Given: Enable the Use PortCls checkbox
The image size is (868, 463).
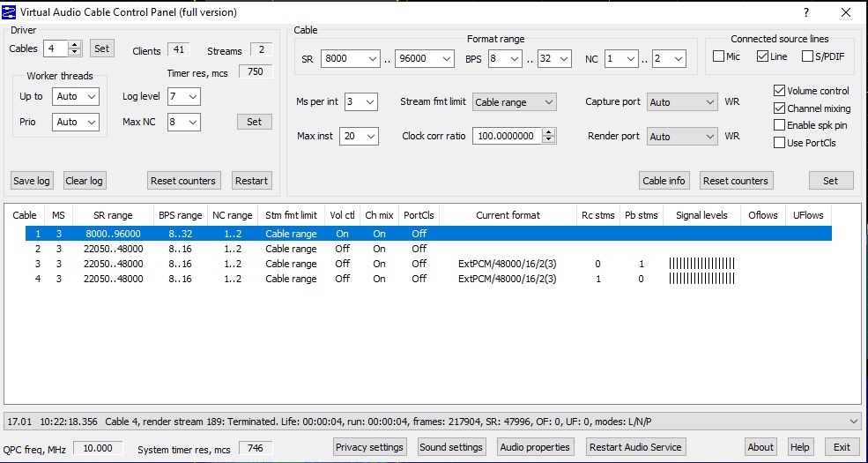Looking at the screenshot, I should (x=779, y=143).
